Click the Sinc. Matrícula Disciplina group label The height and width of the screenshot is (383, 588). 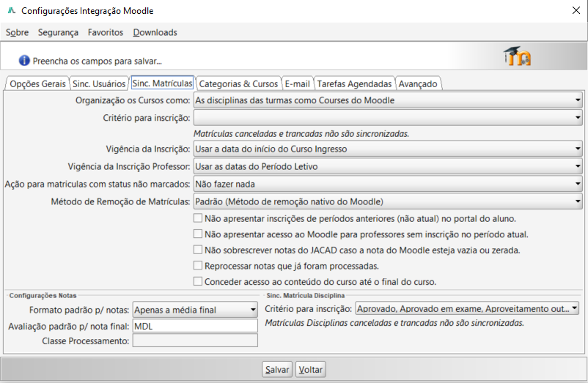(x=305, y=295)
